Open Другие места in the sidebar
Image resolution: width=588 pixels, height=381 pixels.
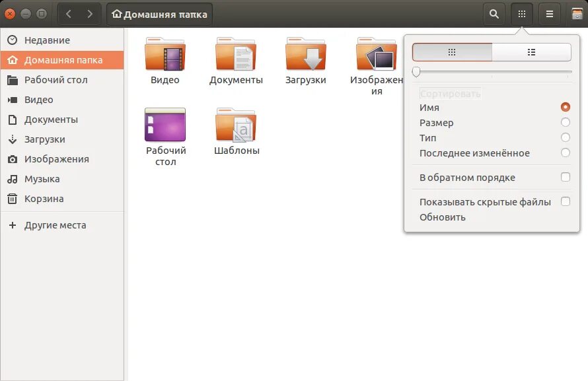pos(62,225)
